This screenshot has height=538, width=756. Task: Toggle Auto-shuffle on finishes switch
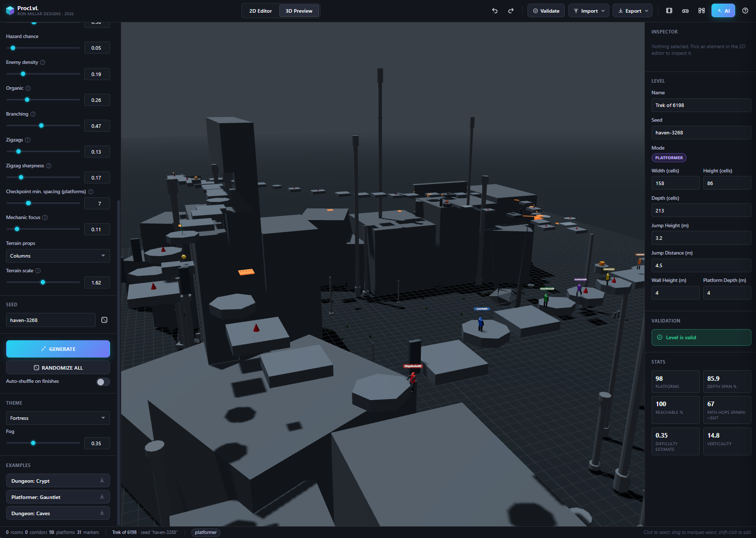pyautogui.click(x=103, y=382)
